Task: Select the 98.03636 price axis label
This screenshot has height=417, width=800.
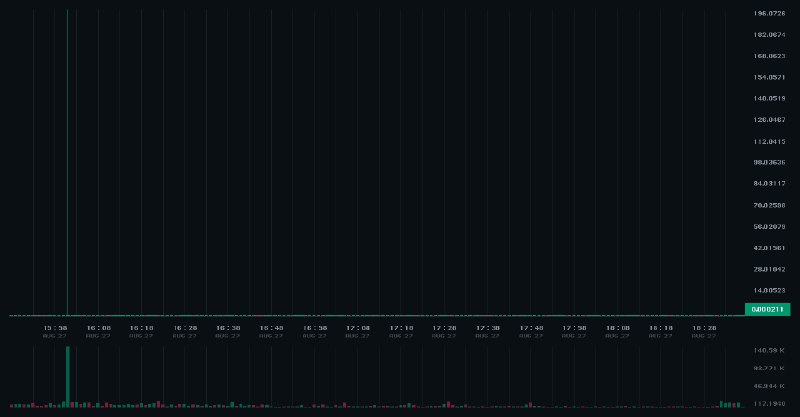Action: tap(769, 162)
